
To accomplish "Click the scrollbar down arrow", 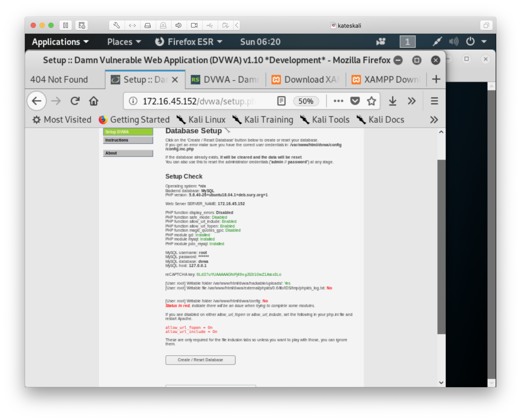I will click(441, 383).
